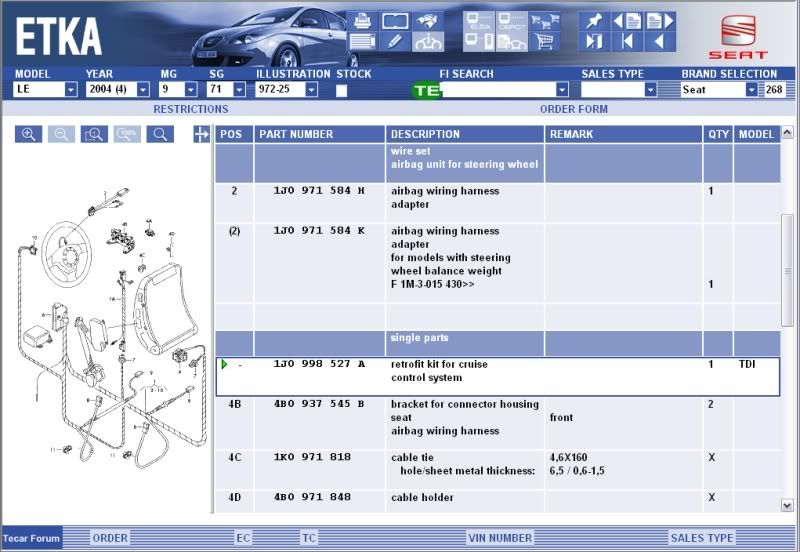Select the pencil edit icon

tap(395, 42)
